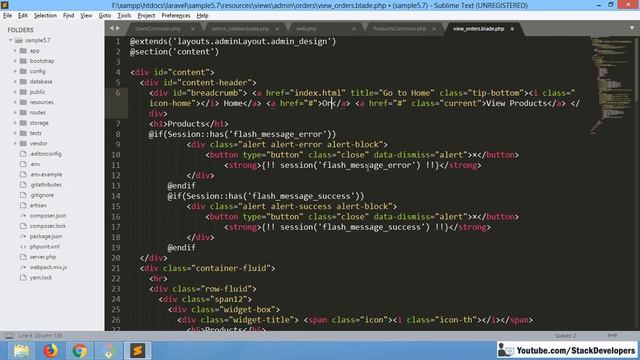The image size is (640, 360).
Task: Click the Line 6 column status text
Action: [40, 336]
